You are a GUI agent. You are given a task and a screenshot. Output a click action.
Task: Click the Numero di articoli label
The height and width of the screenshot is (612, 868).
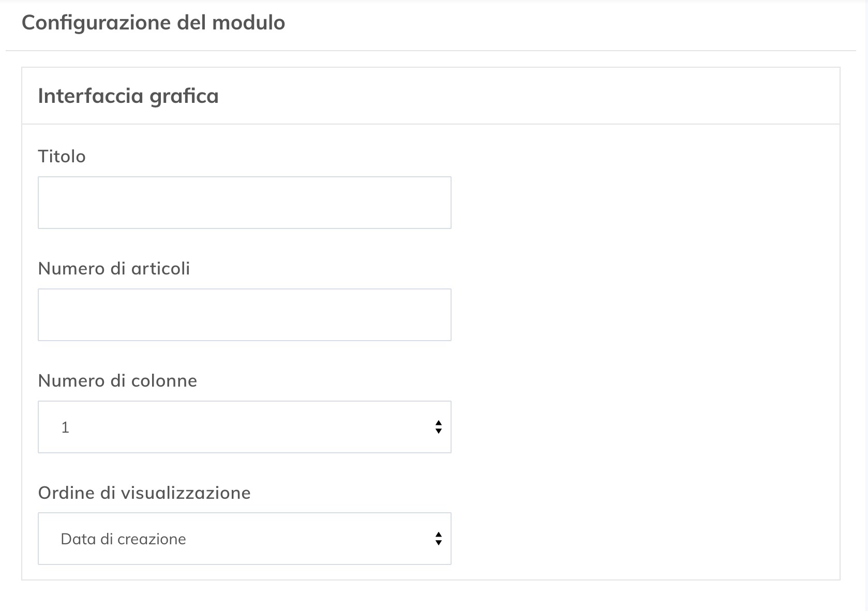(113, 268)
